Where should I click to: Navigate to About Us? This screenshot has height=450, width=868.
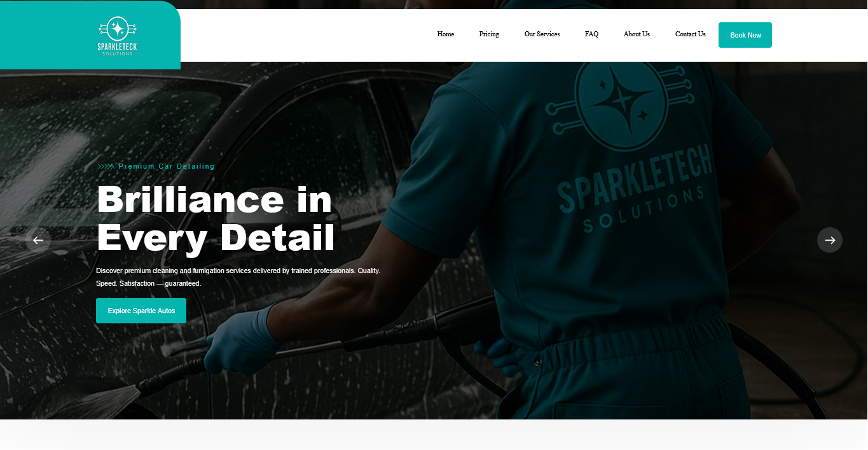click(637, 34)
